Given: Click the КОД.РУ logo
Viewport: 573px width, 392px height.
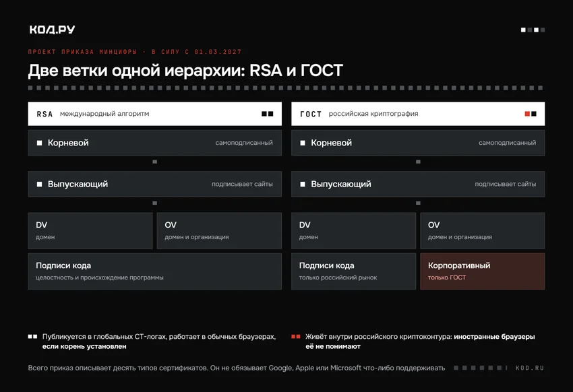Looking at the screenshot, I should (x=52, y=30).
